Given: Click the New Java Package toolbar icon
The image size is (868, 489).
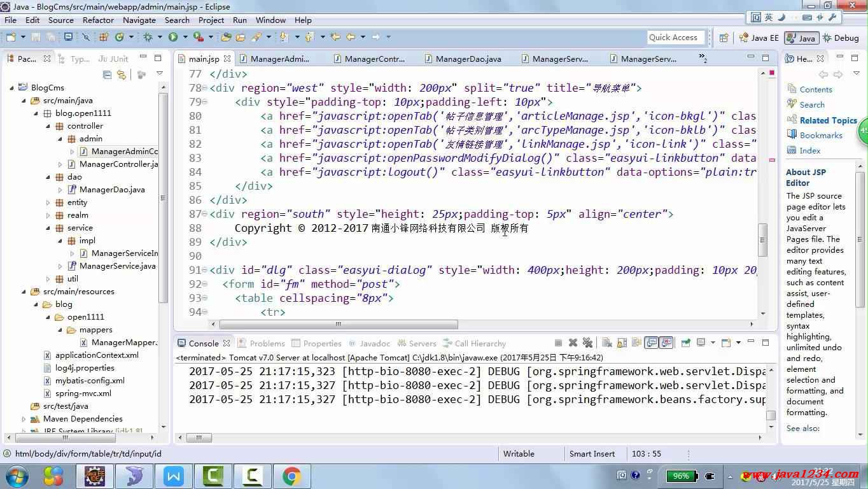Looking at the screenshot, I should pos(102,37).
